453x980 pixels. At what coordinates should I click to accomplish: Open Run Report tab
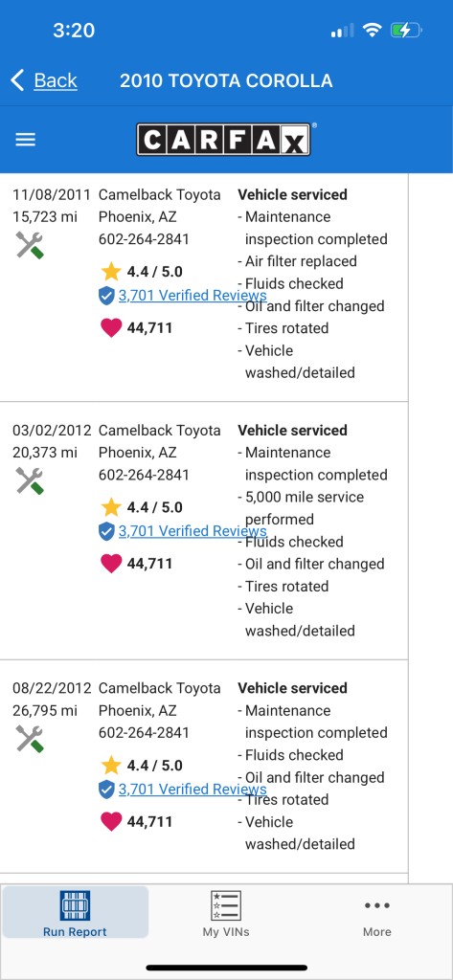click(75, 912)
